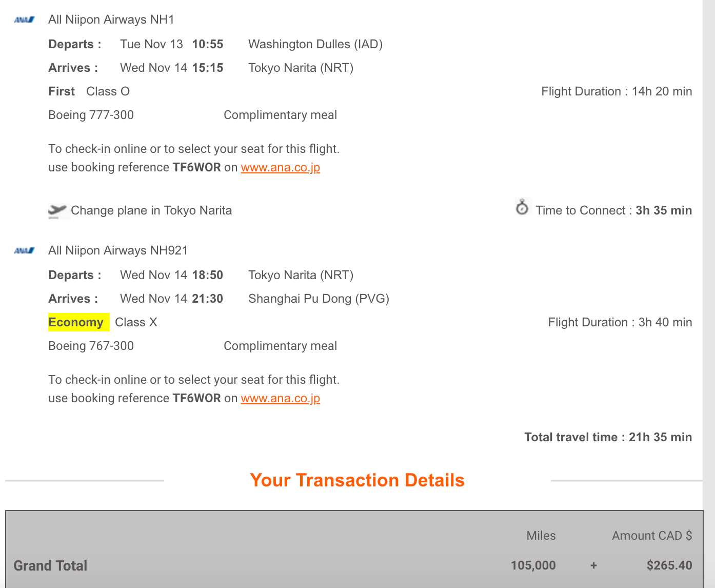
Task: Open www.ana.co.jp link under the NH1 flight
Action: point(280,168)
